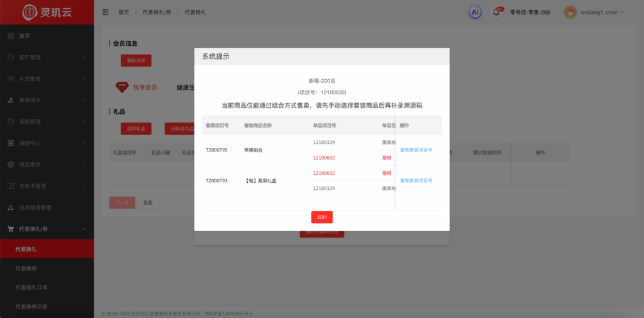Collapse sidebar with the hamburger icon

pyautogui.click(x=105, y=12)
